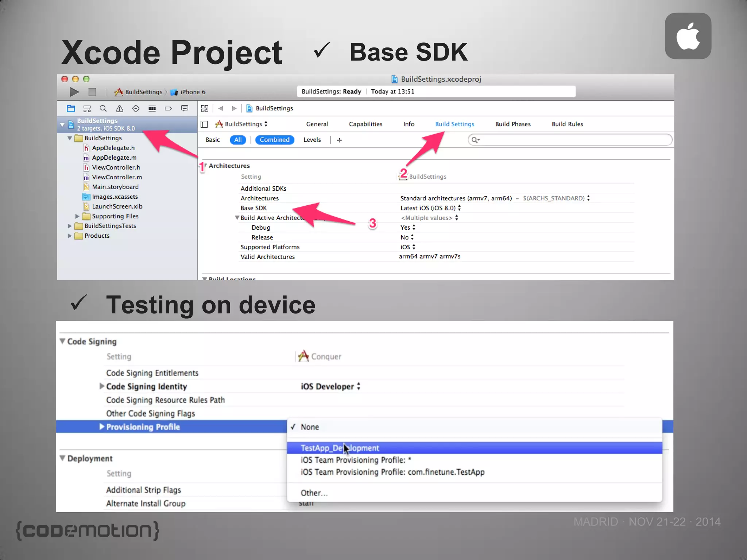This screenshot has height=560, width=747.
Task: Open the Symbol navigator icon
Action: click(x=87, y=108)
